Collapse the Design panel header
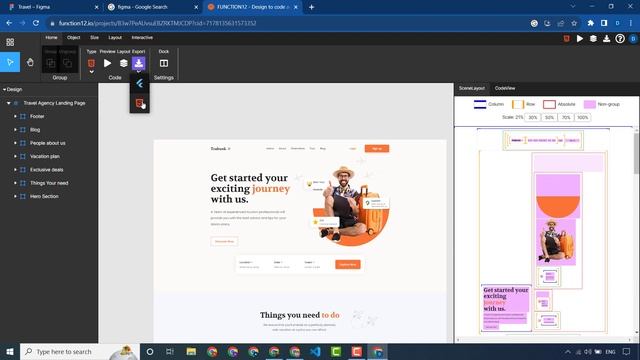 click(x=12, y=89)
